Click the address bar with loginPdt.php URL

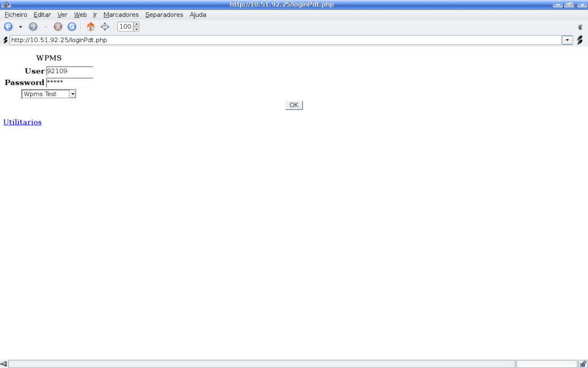click(x=285, y=40)
